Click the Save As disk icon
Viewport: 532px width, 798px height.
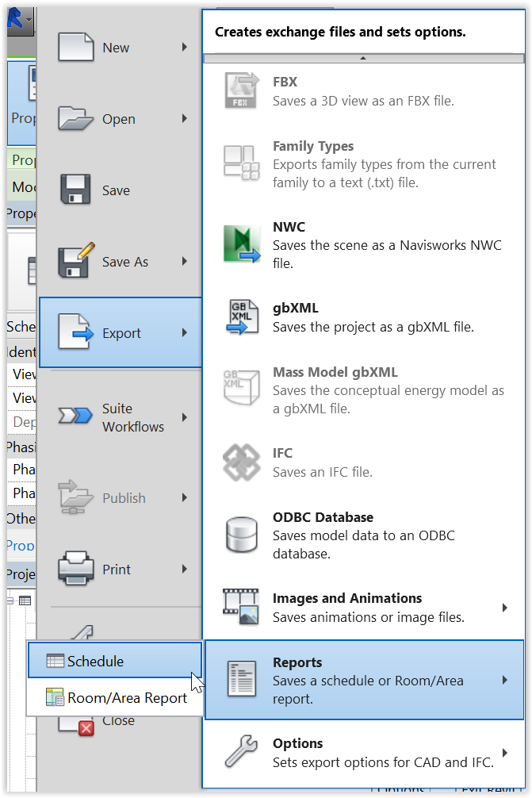pos(76,260)
